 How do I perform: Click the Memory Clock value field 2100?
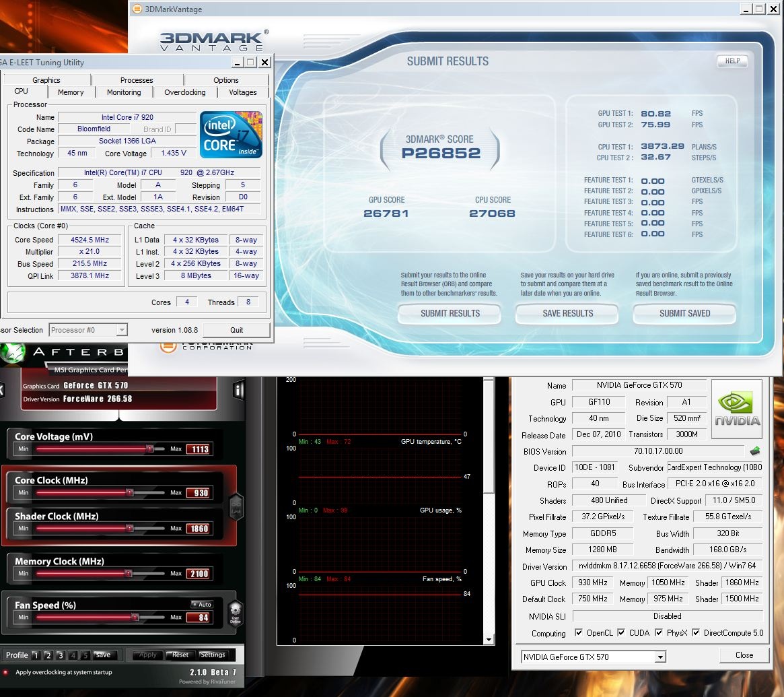(x=199, y=573)
